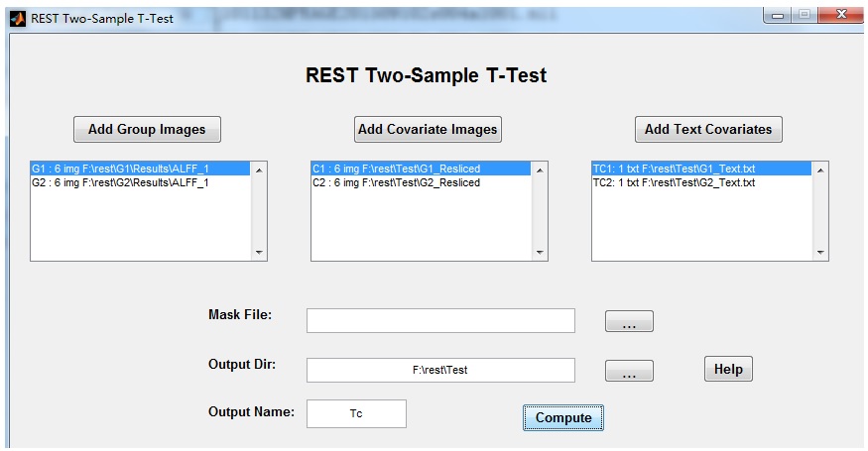The image size is (868, 451).
Task: Click down arrow of group images scrollbar
Action: click(259, 253)
